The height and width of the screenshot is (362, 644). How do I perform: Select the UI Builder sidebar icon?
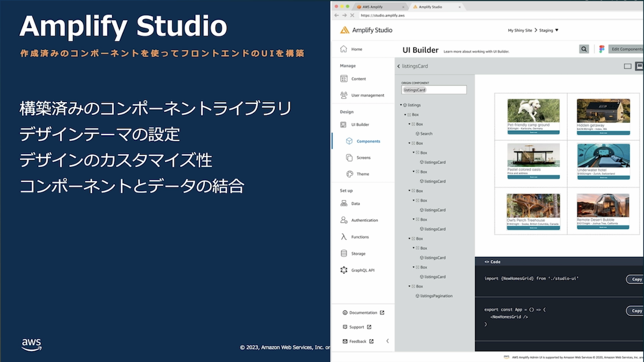pos(343,125)
